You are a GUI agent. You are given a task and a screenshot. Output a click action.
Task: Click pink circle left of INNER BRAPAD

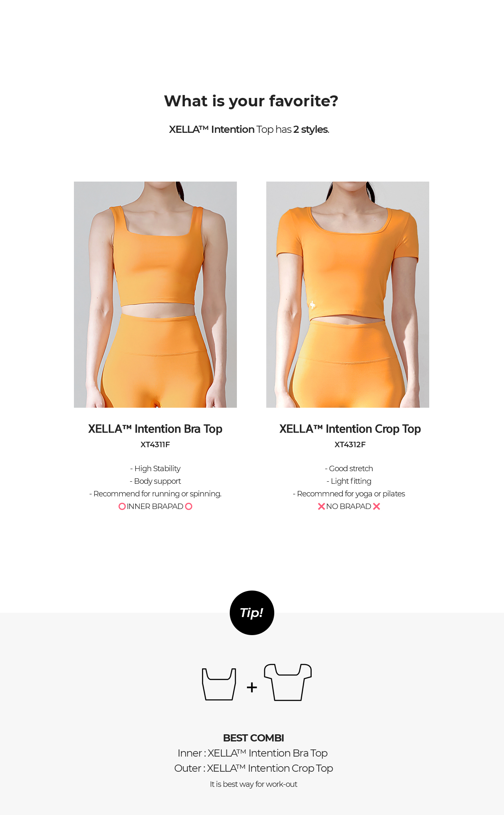pos(122,506)
